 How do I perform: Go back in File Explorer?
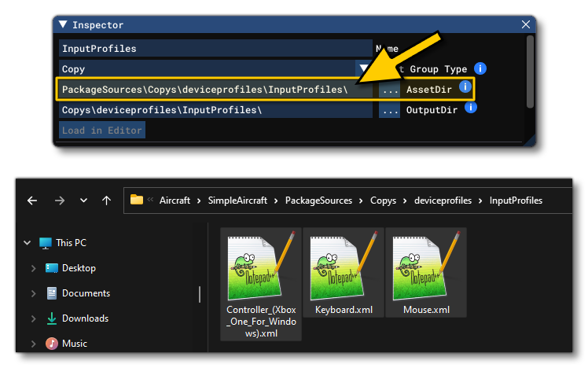tap(32, 201)
